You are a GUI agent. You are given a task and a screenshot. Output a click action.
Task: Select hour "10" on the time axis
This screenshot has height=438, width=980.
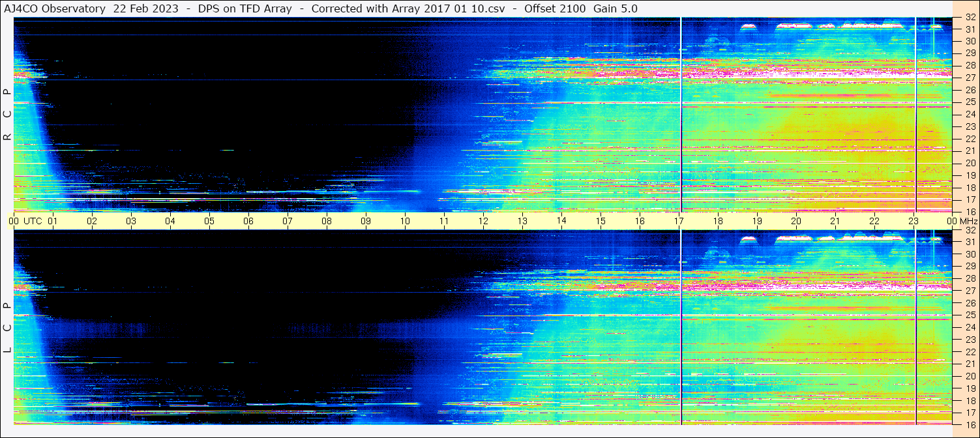[x=405, y=221]
